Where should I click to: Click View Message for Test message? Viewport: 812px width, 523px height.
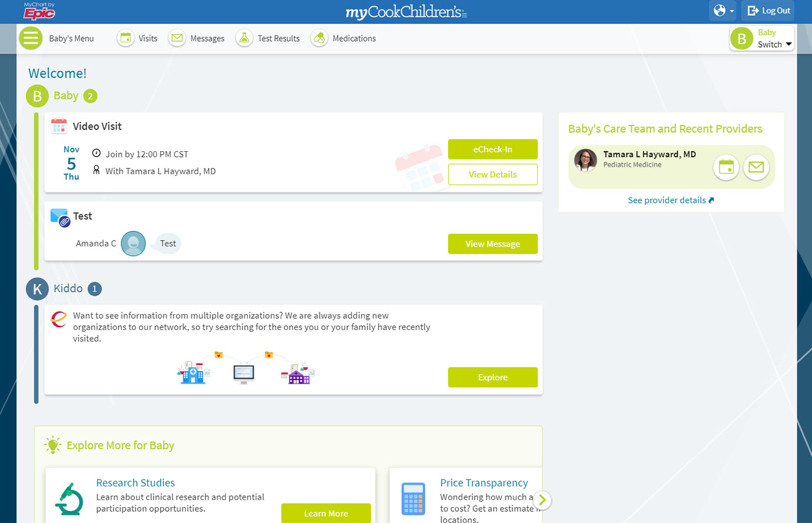(492, 244)
